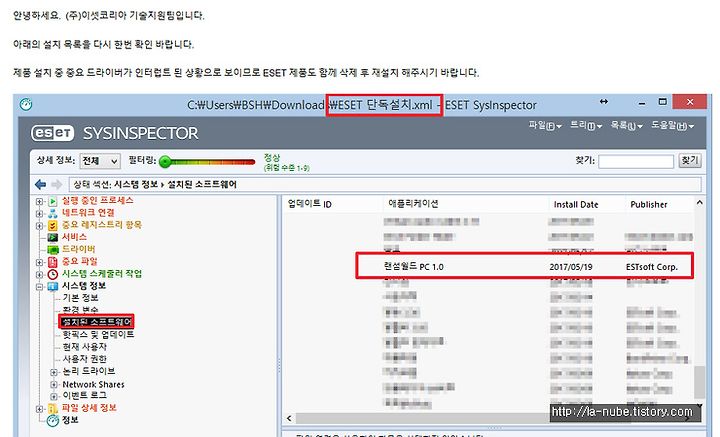Expand the 시스템 스케줄러 작업 node

point(39,275)
